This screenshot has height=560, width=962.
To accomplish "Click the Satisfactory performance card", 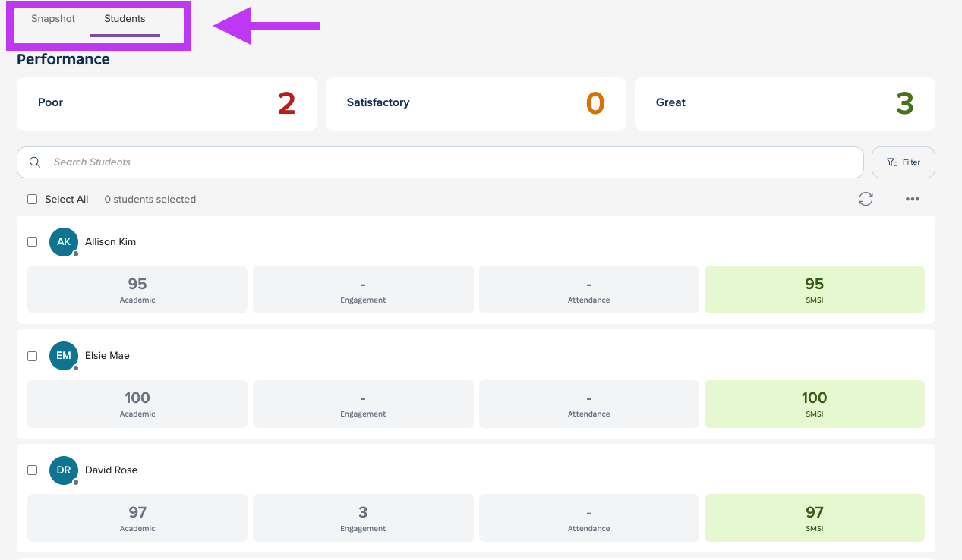I will (x=475, y=104).
